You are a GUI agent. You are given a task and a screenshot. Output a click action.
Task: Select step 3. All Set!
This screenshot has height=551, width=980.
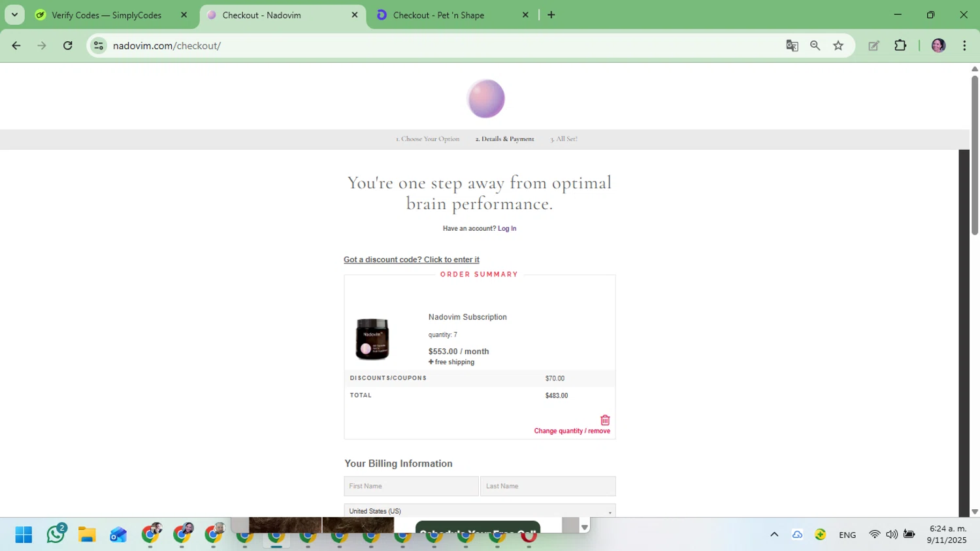[x=564, y=139]
